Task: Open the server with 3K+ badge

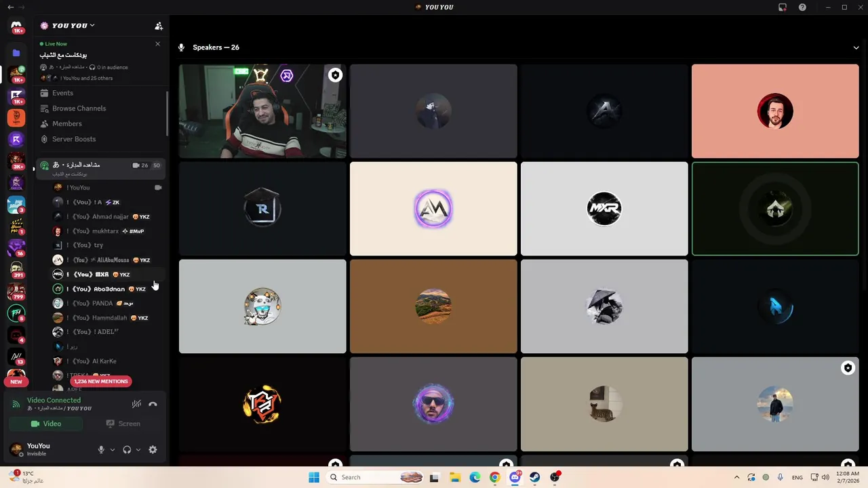Action: click(x=16, y=161)
